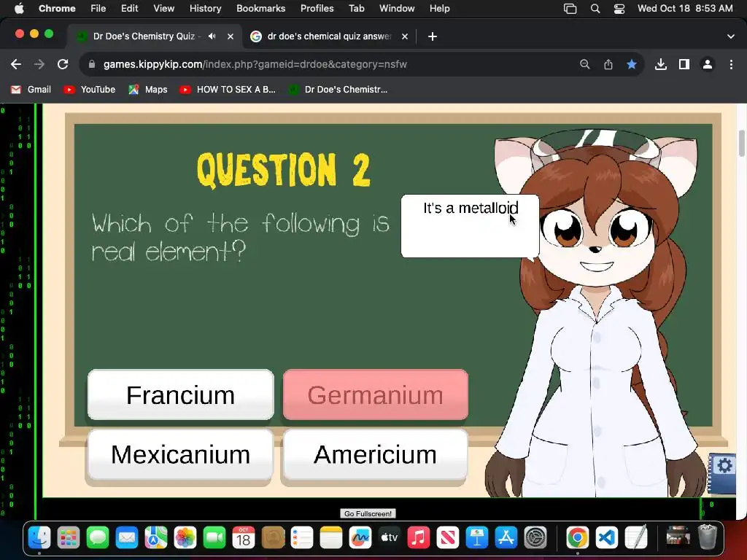This screenshot has width=747, height=560.
Task: Open Stage Manager icon in menu bar
Action: click(570, 9)
